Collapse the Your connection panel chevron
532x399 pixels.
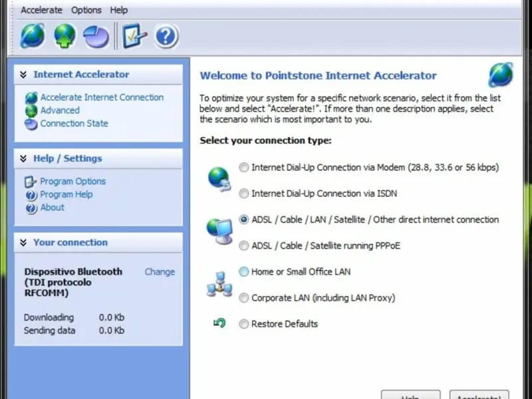coord(23,243)
